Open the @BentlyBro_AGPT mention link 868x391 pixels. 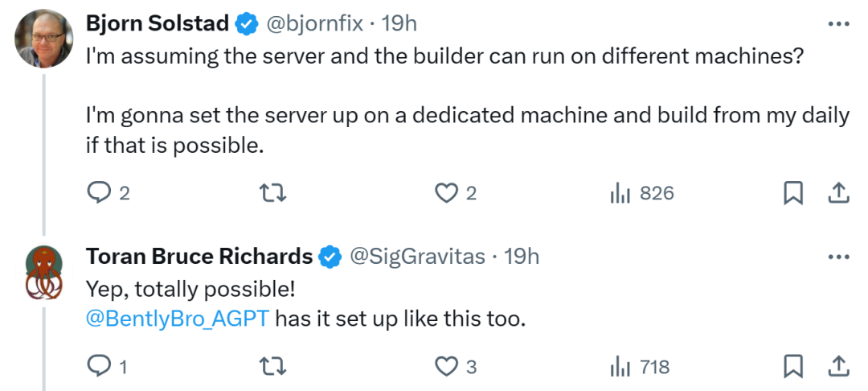[x=178, y=319]
